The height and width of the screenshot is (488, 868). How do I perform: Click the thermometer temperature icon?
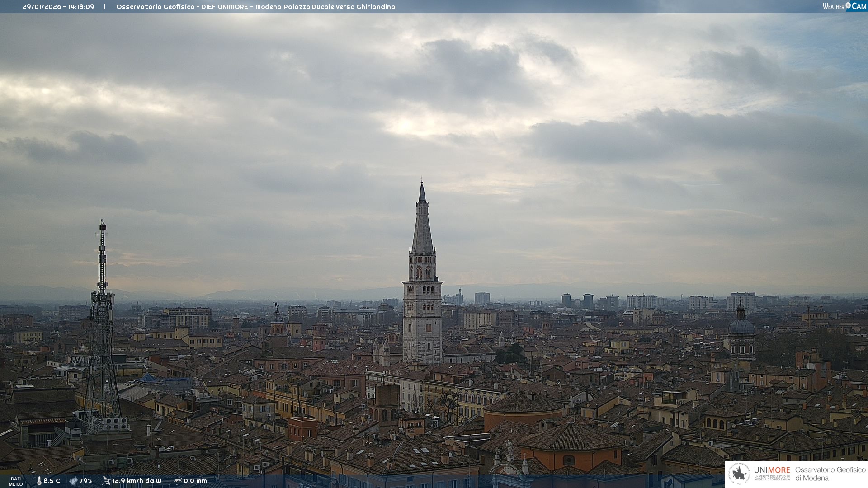(x=39, y=481)
